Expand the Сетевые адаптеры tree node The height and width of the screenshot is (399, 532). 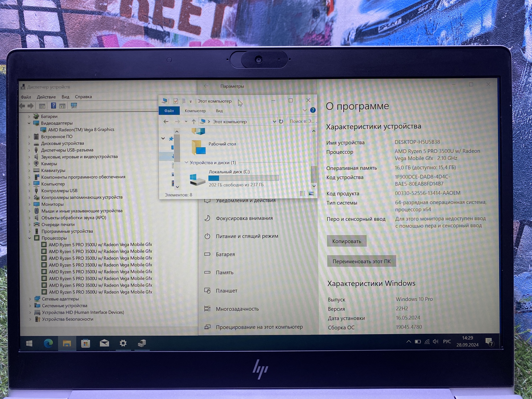[x=30, y=299]
